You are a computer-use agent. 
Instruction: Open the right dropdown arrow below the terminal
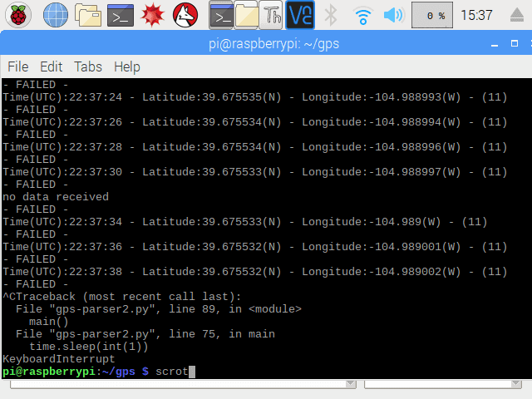[516, 384]
